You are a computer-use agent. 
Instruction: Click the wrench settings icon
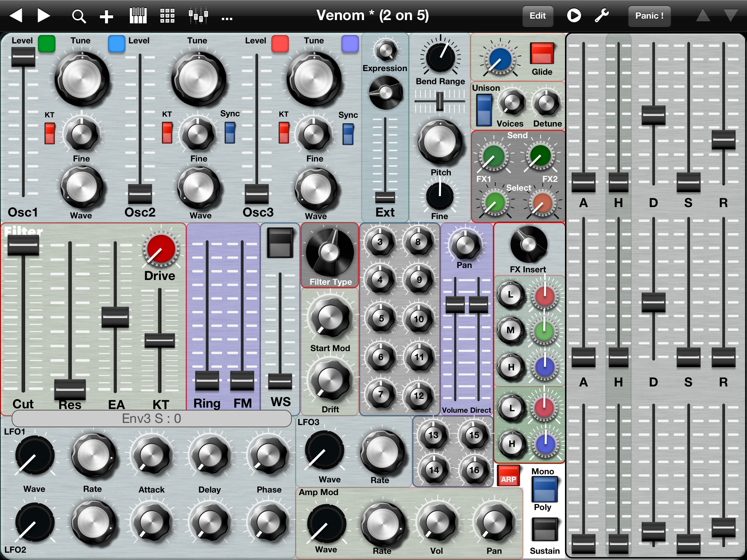[x=602, y=16]
